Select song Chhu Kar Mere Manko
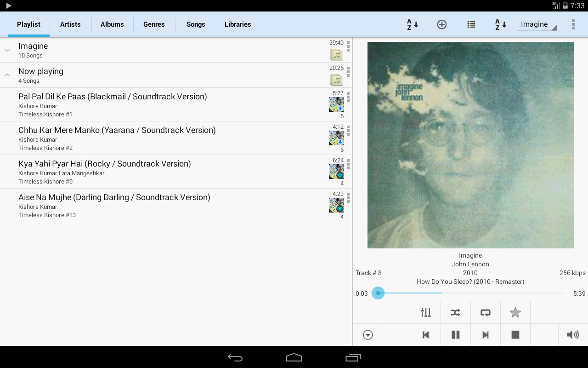Image resolution: width=588 pixels, height=368 pixels. point(176,138)
